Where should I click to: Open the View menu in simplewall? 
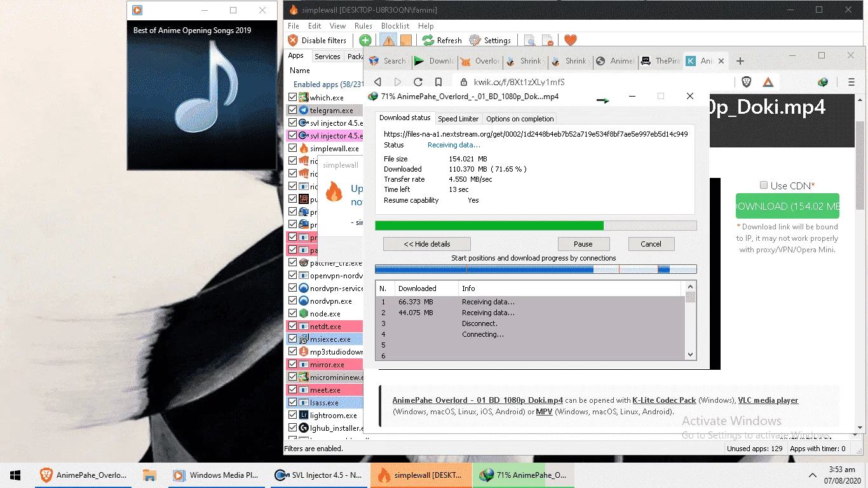[x=337, y=26]
